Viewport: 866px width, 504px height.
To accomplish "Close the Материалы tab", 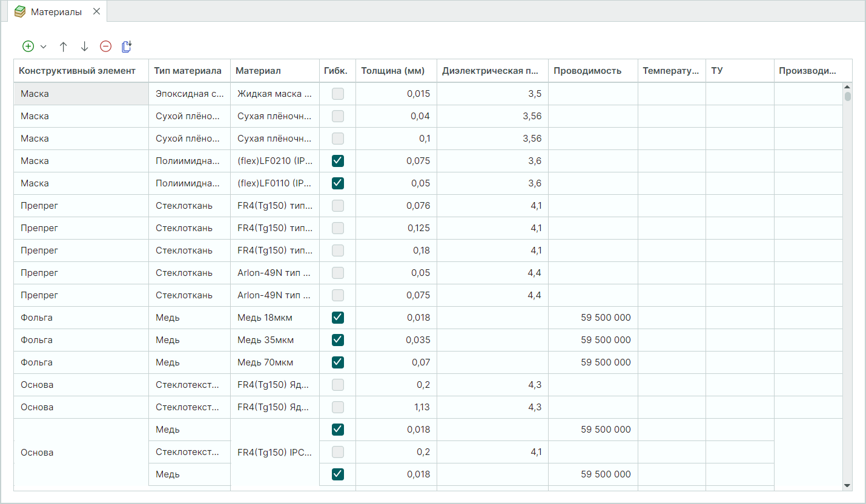I will [96, 11].
